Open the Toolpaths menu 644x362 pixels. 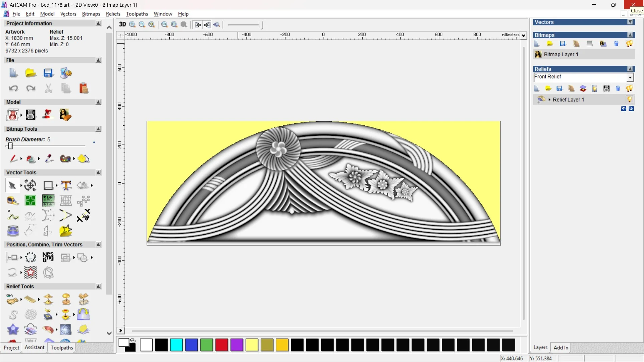click(x=137, y=14)
